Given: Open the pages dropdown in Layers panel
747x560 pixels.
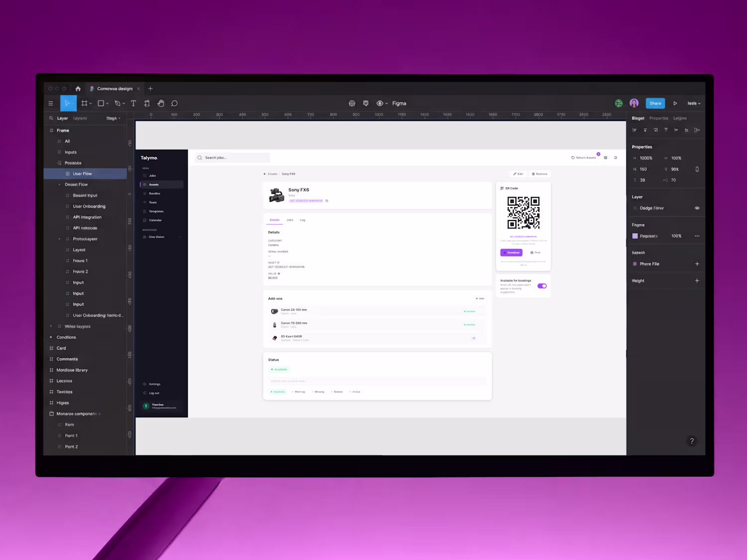Looking at the screenshot, I should pyautogui.click(x=114, y=118).
